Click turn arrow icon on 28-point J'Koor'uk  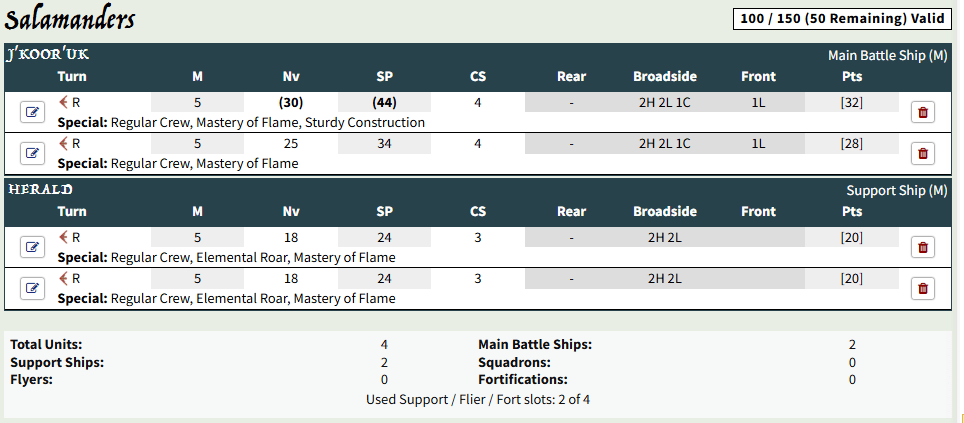(64, 143)
